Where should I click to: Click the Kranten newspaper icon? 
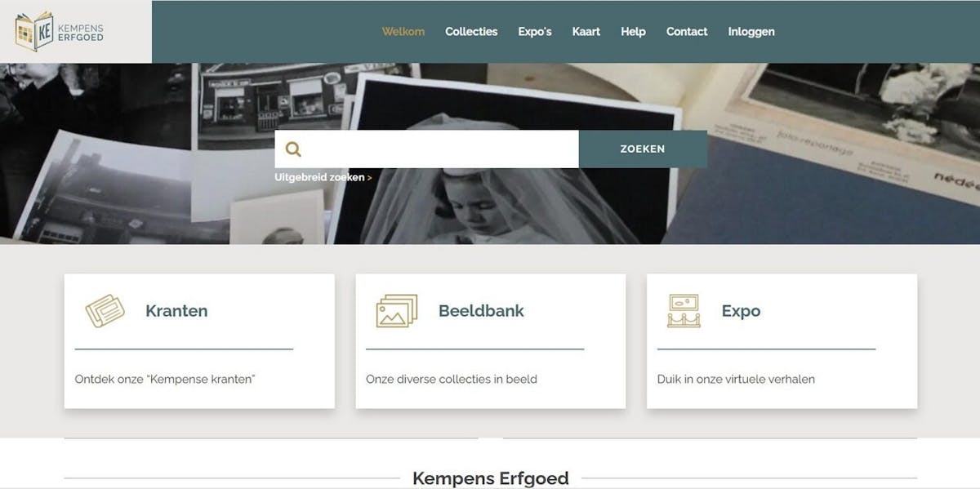(x=105, y=311)
